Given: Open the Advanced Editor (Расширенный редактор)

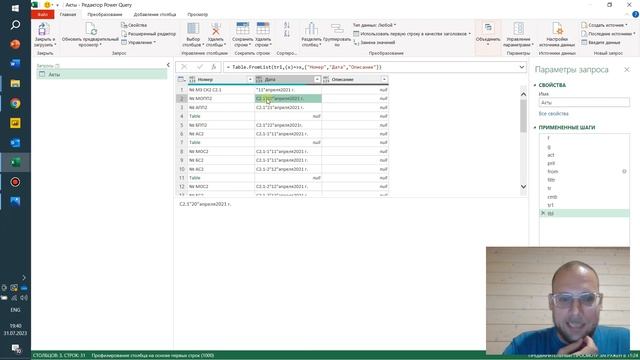Looking at the screenshot, I should click(148, 34).
